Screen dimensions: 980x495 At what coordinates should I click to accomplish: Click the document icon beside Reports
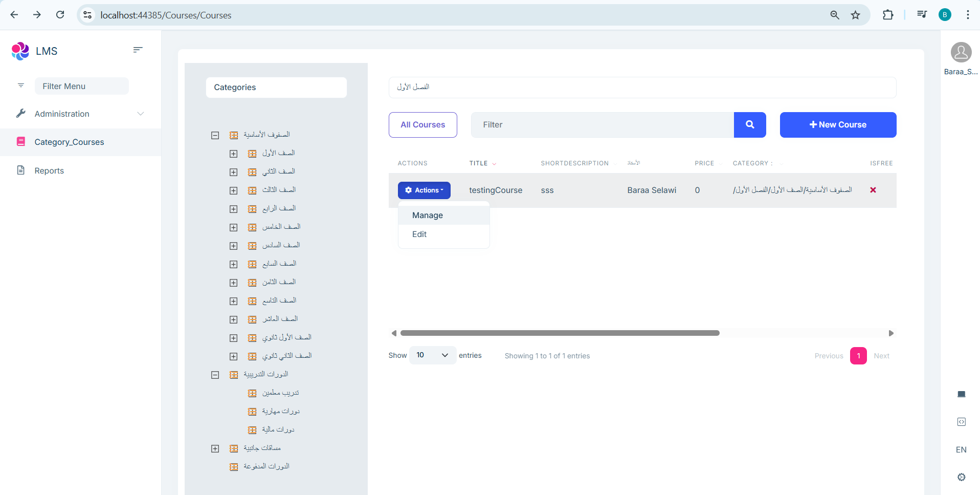[x=21, y=170]
